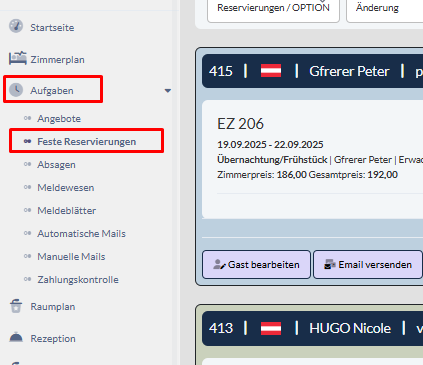Select the Aufgaben menu entry
Image resolution: width=423 pixels, height=365 pixels.
pos(52,90)
